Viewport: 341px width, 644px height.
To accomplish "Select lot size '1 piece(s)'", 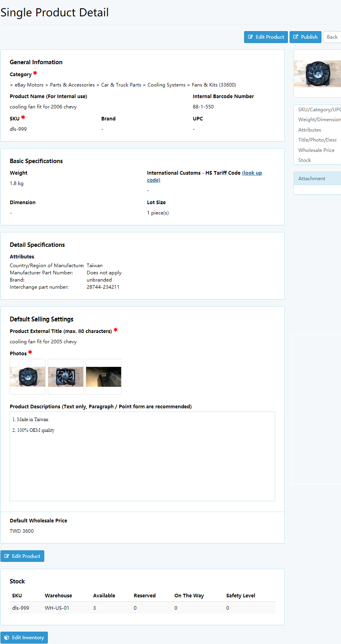I will click(x=158, y=213).
